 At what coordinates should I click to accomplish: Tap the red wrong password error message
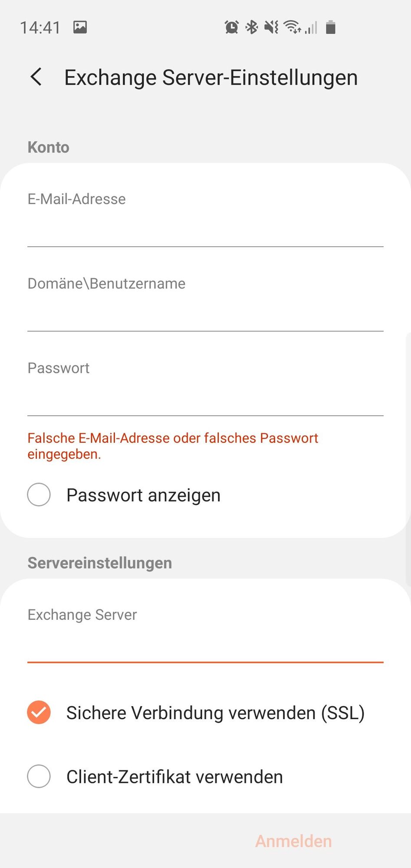[x=173, y=446]
